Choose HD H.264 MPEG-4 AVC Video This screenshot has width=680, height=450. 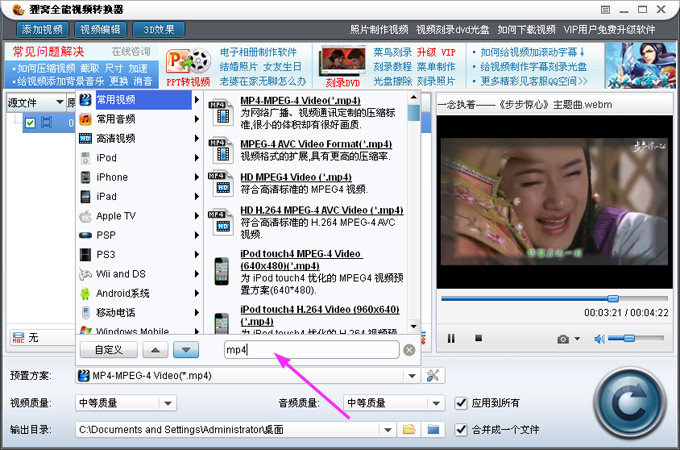(322, 210)
